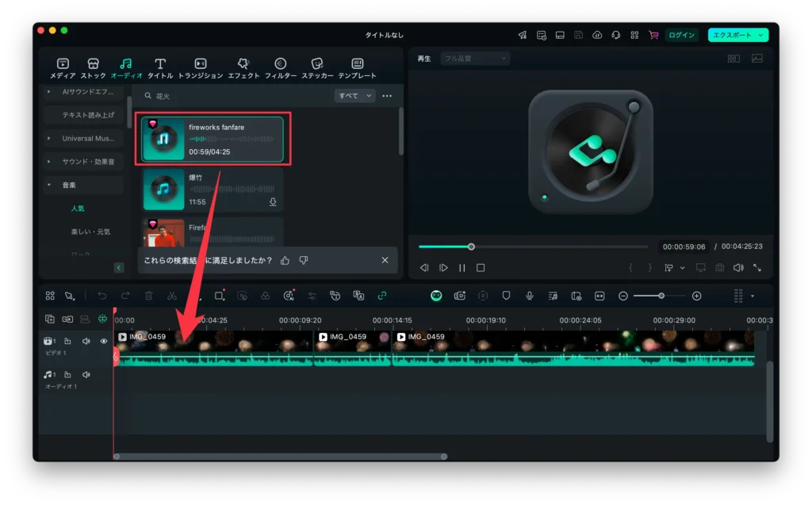Take a snapshot with the camera icon
This screenshot has height=505, width=812.
(720, 267)
